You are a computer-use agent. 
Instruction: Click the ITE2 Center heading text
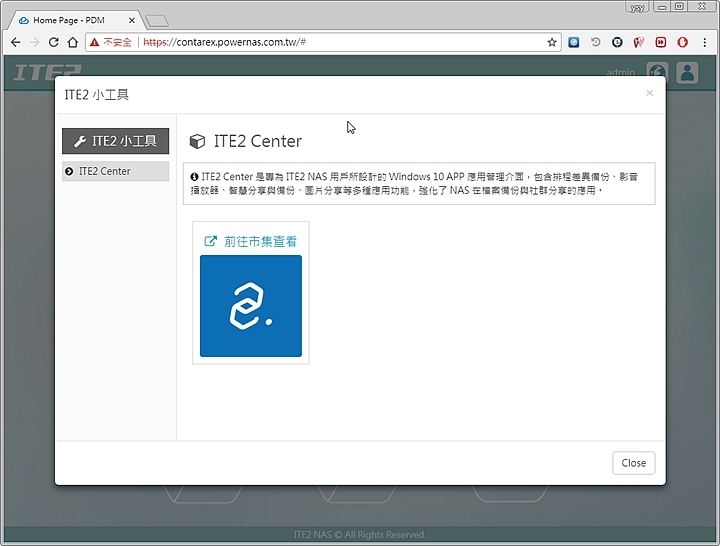tap(258, 141)
